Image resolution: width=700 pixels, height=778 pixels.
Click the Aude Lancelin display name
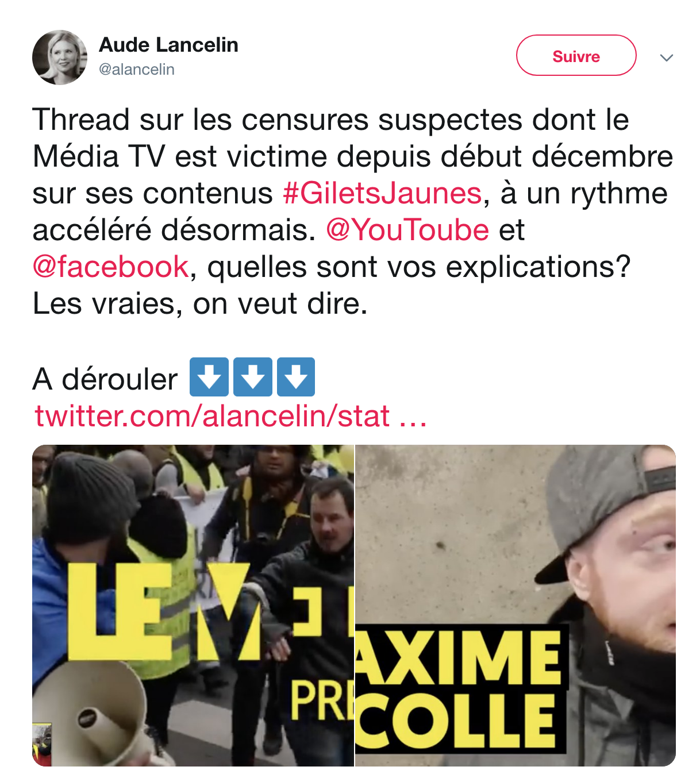[168, 45]
